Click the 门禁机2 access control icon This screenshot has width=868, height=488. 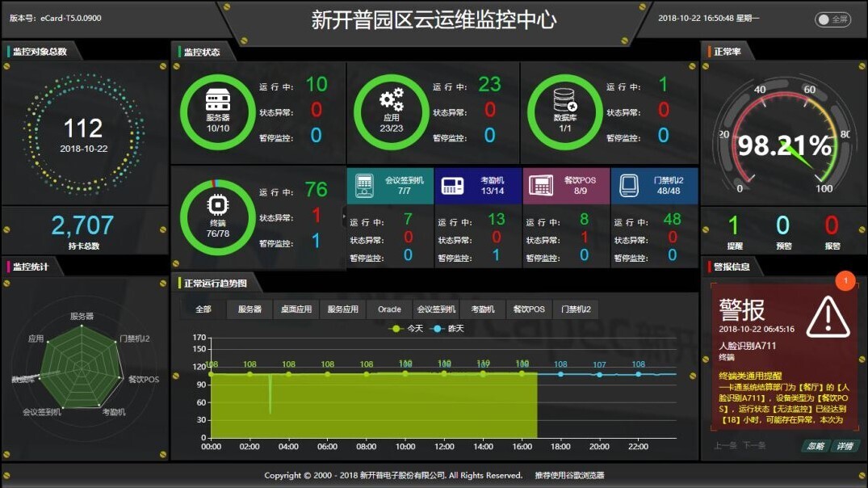coord(629,186)
